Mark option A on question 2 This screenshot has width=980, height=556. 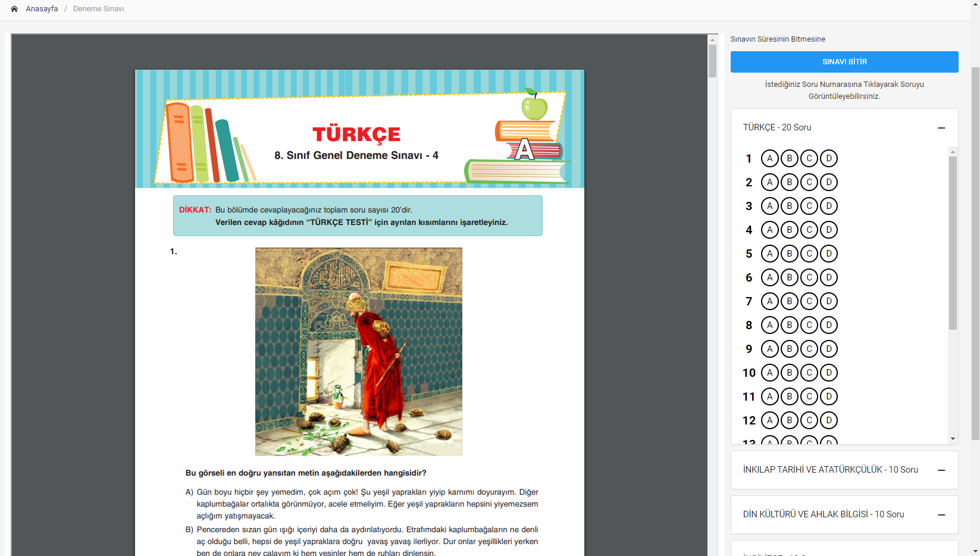tap(770, 182)
